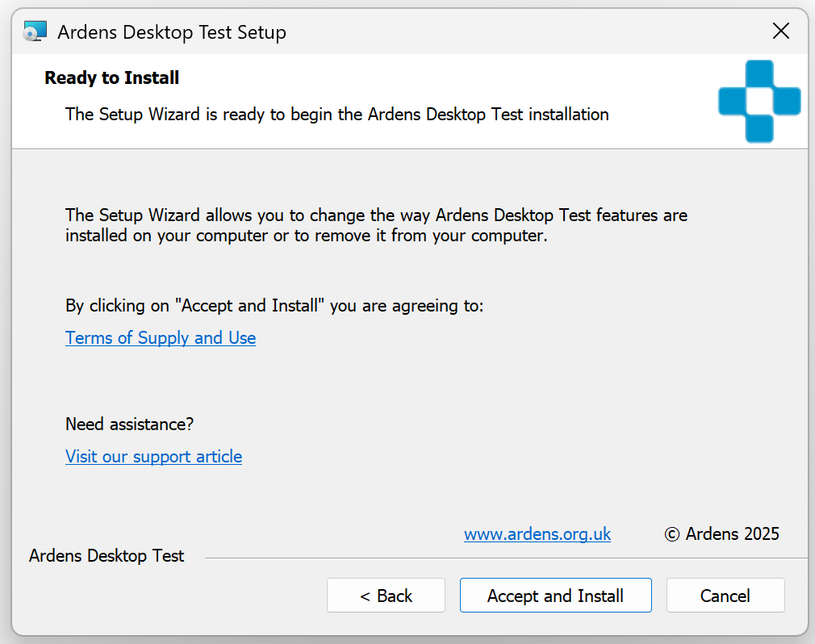Click the 'By clicking on "Accept and Install"' sentence
This screenshot has width=815, height=644.
click(x=274, y=306)
